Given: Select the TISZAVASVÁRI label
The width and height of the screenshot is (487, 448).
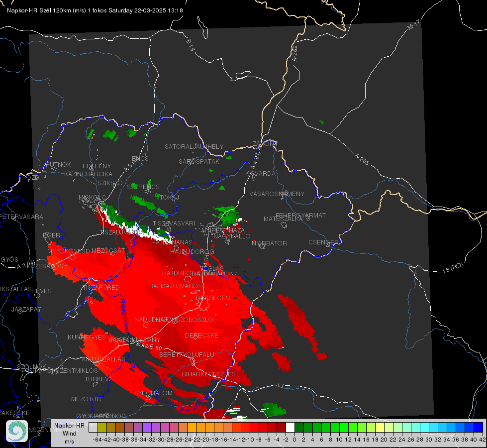Looking at the screenshot, I should click(174, 223).
